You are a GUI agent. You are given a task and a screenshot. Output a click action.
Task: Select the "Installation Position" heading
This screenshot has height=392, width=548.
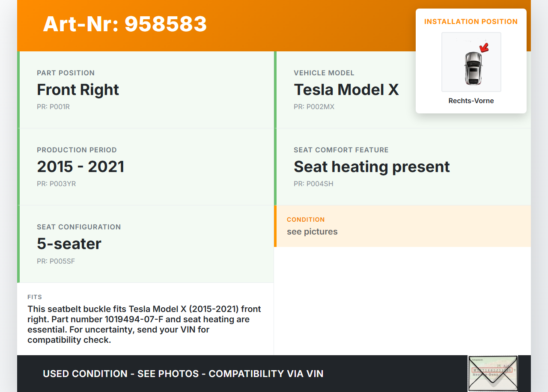[x=471, y=22]
